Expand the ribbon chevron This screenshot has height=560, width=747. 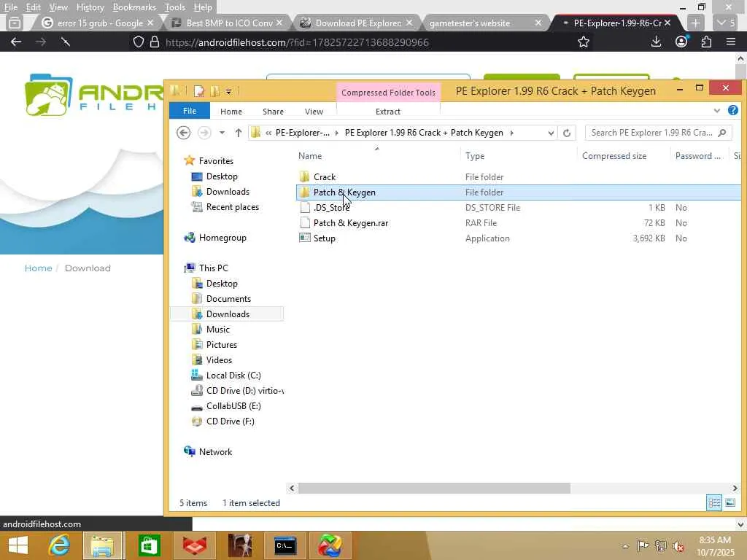coord(717,111)
